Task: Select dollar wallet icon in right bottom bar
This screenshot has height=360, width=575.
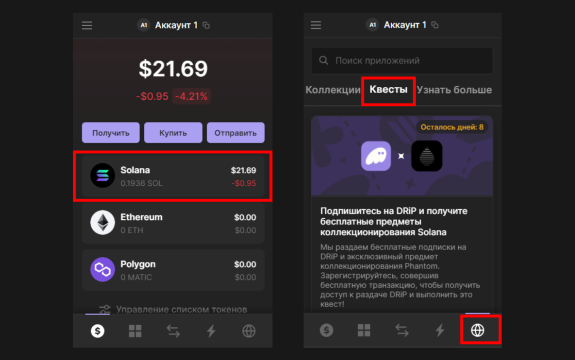Action: (326, 330)
